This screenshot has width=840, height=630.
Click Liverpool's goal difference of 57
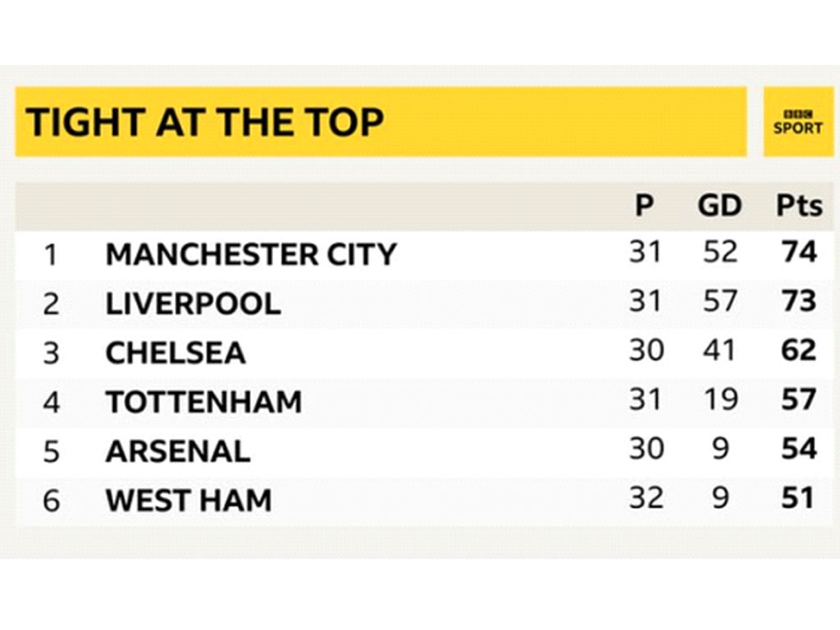click(720, 301)
